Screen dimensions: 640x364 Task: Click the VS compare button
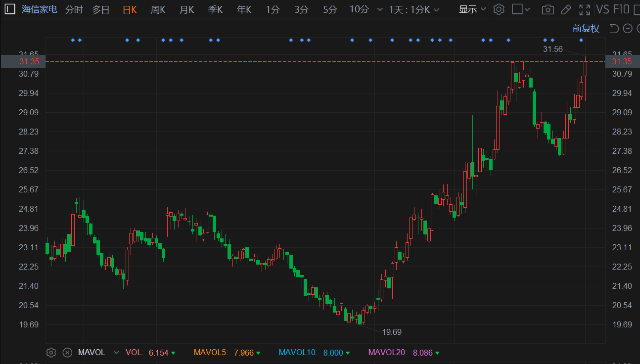[602, 9]
